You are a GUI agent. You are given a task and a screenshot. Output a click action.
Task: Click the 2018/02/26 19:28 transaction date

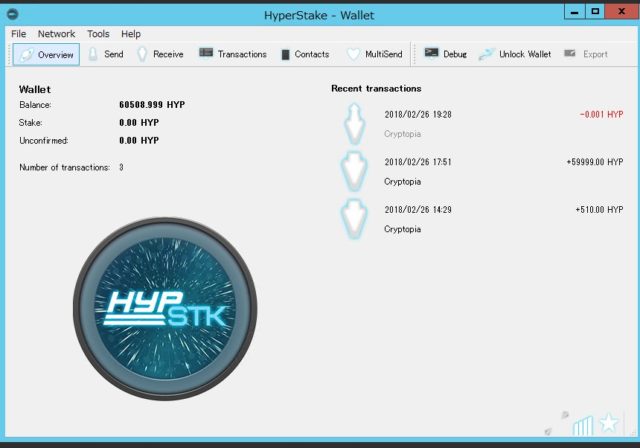click(x=418, y=115)
